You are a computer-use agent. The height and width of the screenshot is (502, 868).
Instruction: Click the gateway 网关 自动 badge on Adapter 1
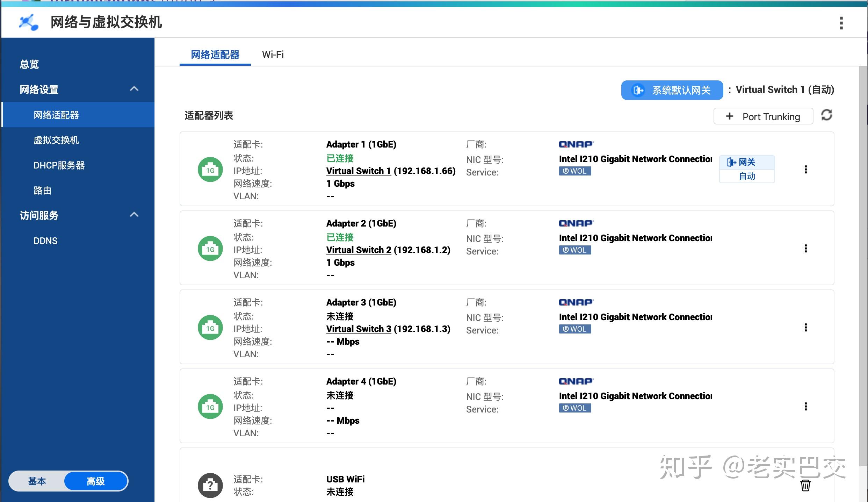coord(747,169)
